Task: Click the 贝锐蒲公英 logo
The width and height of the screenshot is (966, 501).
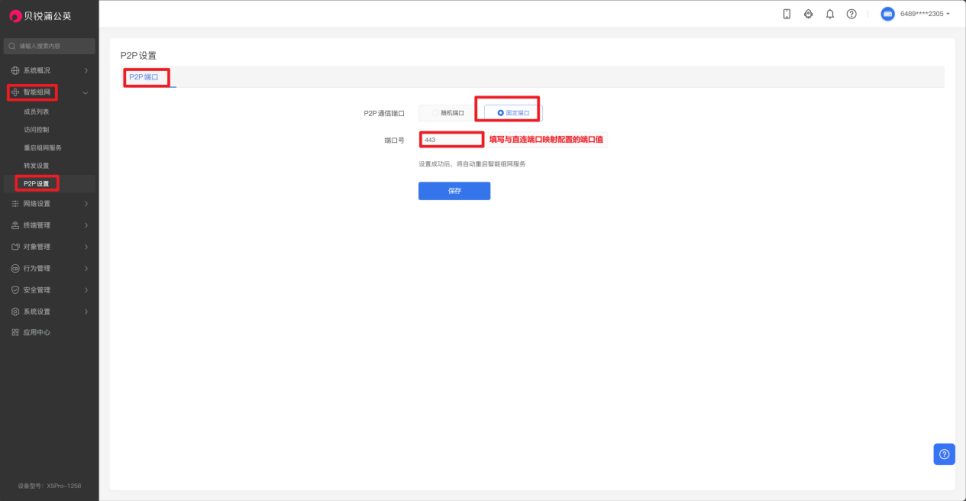Action: pyautogui.click(x=42, y=15)
